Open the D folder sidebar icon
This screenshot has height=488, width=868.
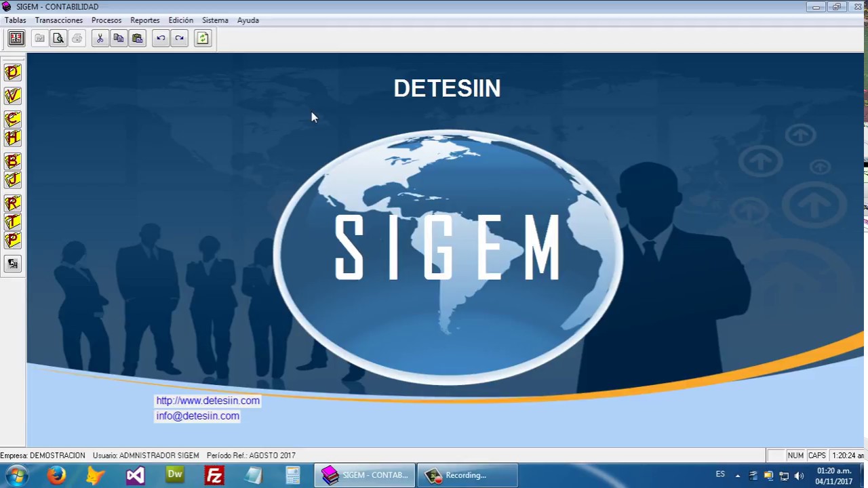click(x=12, y=73)
